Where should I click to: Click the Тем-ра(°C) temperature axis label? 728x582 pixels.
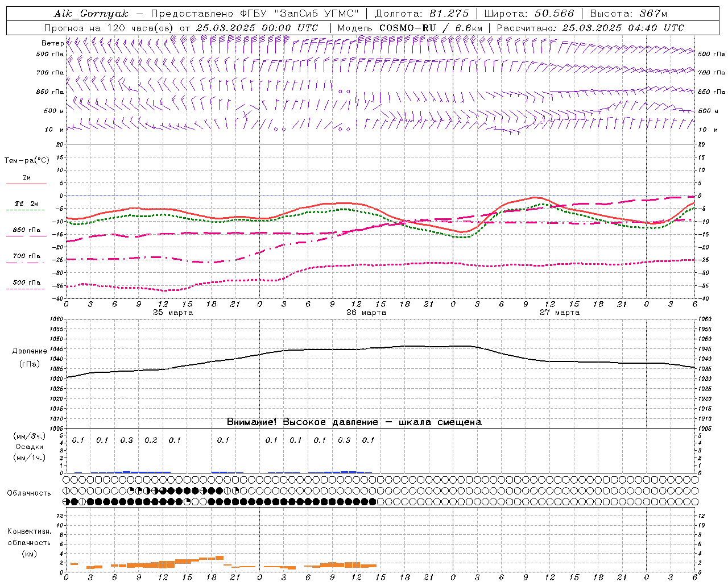click(x=27, y=161)
